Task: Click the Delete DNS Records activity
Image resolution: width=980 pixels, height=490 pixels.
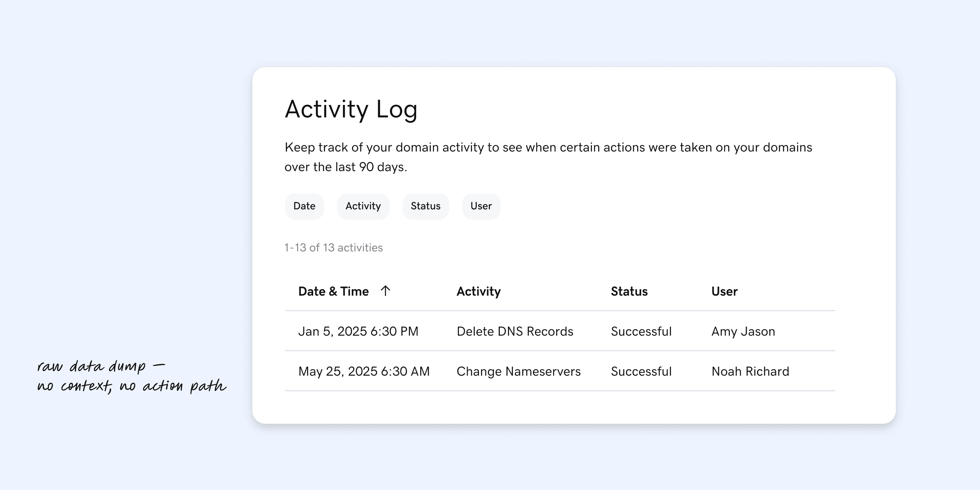Action: point(514,331)
